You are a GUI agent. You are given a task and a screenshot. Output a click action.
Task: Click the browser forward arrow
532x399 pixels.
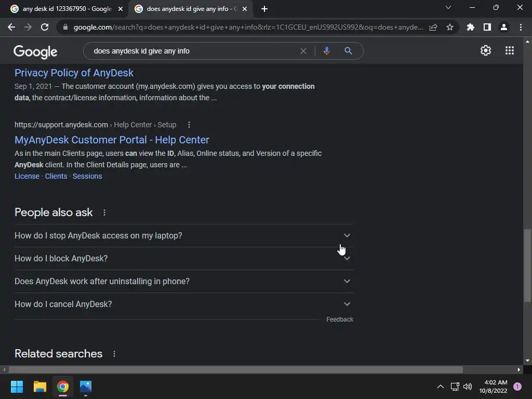(x=28, y=27)
